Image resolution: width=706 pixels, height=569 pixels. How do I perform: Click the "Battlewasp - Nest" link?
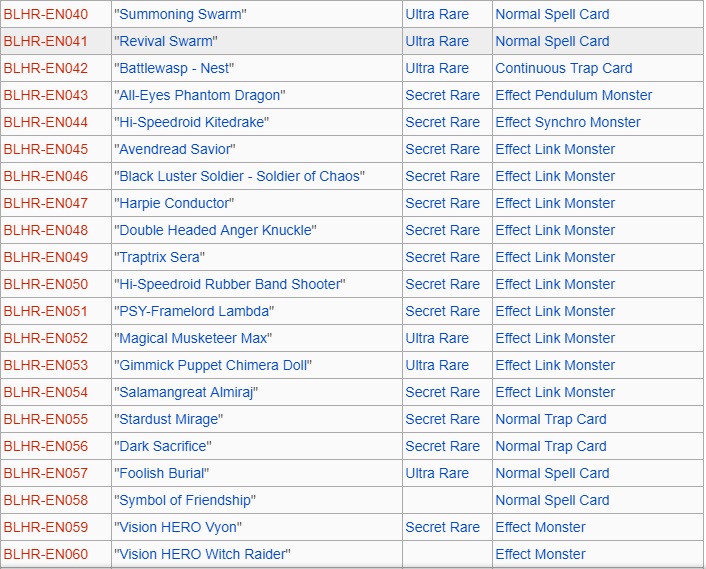177,69
